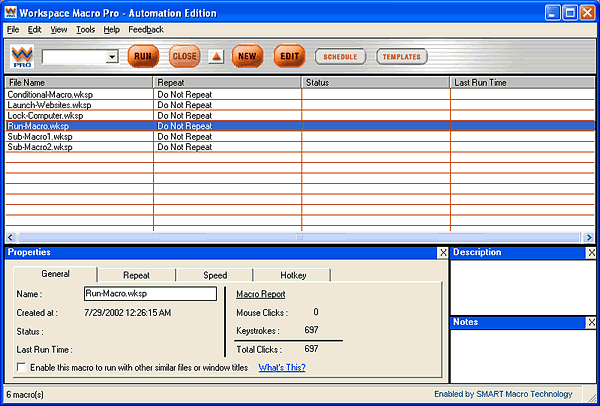Switch to the Hotkey tab
600x406 pixels.
tap(293, 275)
